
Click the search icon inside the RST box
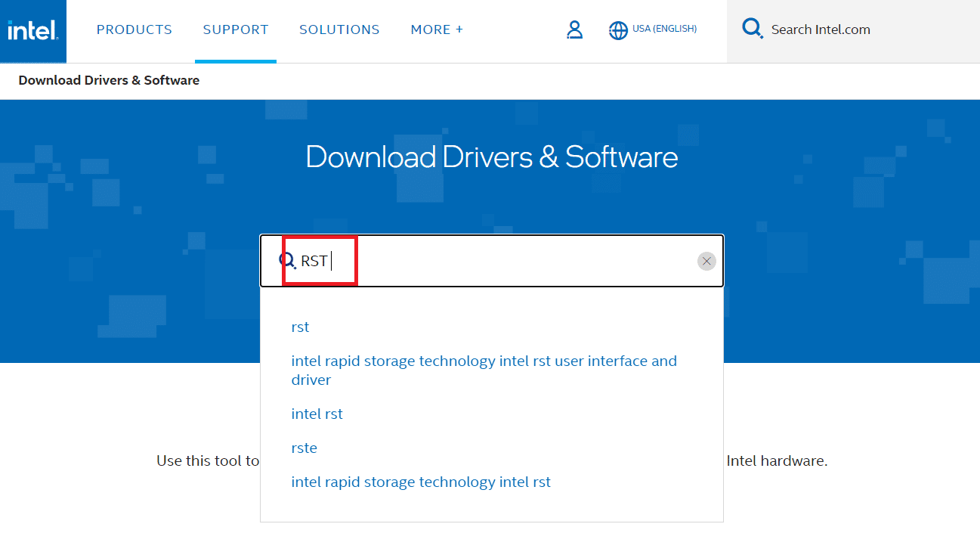point(289,260)
